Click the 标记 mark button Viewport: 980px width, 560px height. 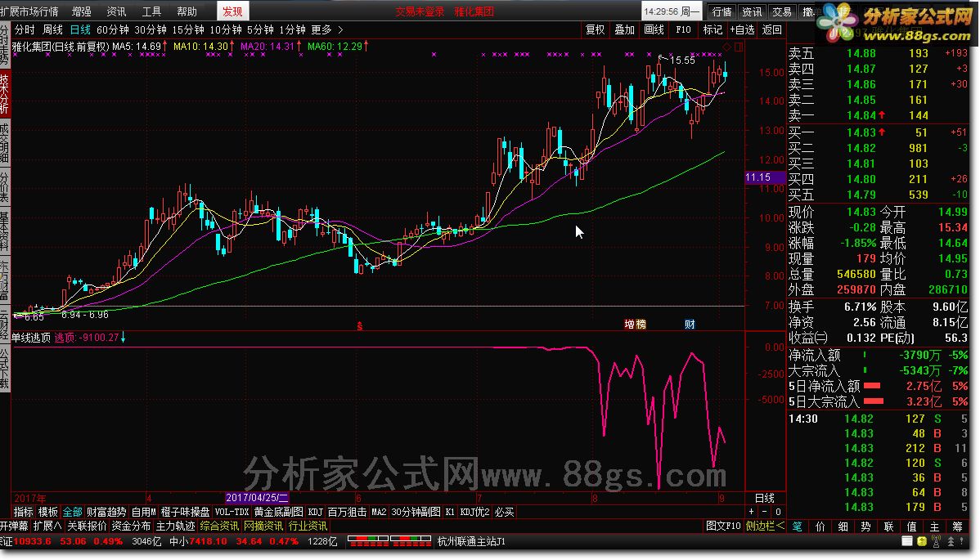(713, 29)
